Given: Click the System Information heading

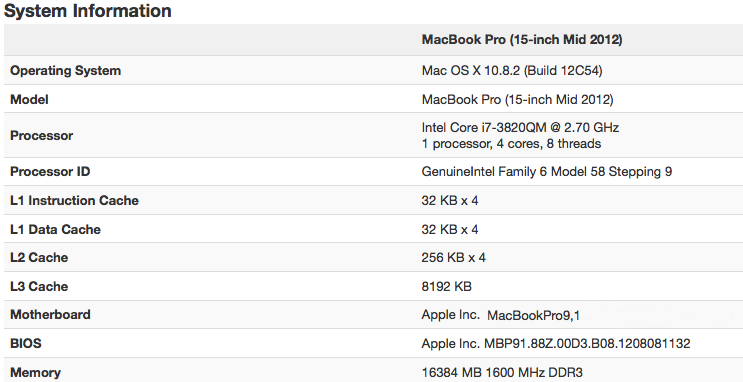Looking at the screenshot, I should point(88,11).
